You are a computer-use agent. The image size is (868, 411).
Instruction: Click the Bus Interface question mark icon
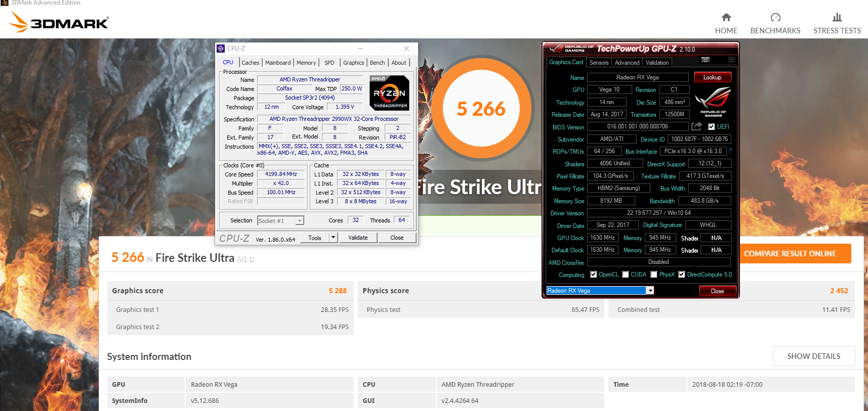click(x=730, y=151)
